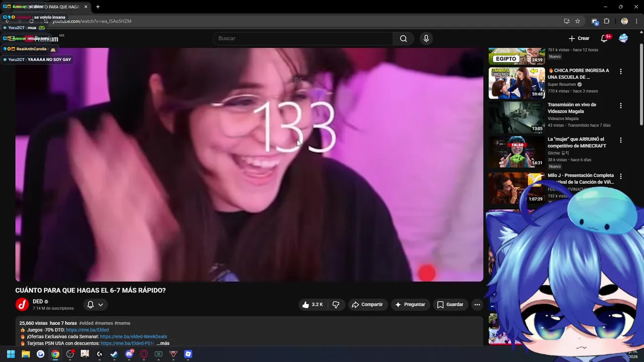Viewport: 644px width, 362px height.
Task: Open File Explorer from taskbar
Action: tap(26, 354)
